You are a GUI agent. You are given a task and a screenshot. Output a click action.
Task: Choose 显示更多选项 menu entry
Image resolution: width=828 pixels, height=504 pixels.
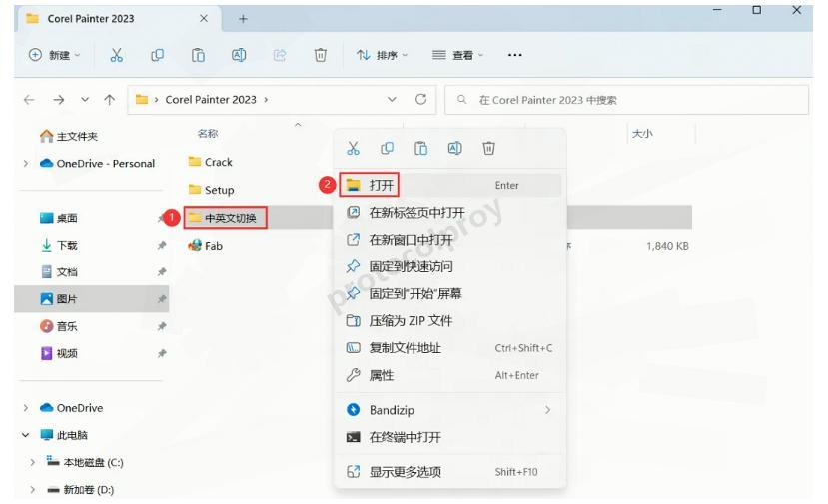click(449, 472)
